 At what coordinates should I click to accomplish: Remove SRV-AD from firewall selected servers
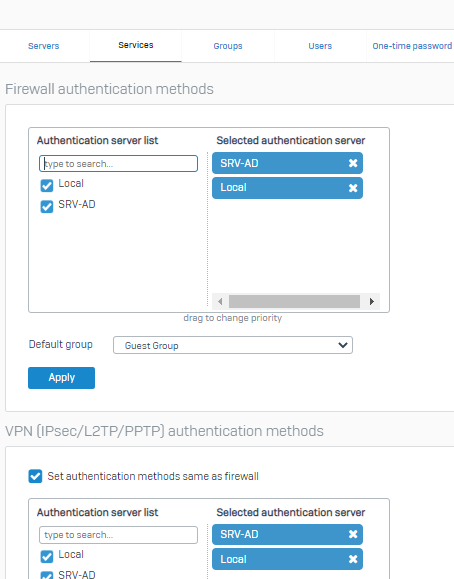tap(353, 163)
